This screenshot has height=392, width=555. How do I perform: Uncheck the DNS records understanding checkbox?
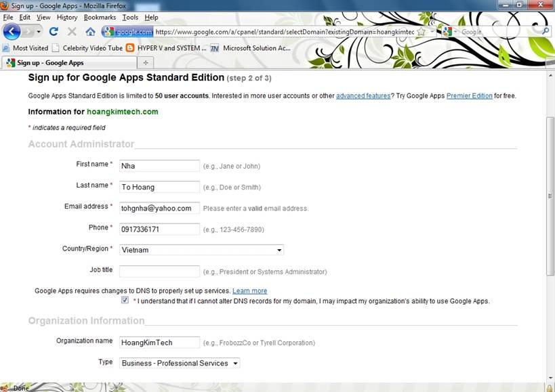(x=125, y=300)
